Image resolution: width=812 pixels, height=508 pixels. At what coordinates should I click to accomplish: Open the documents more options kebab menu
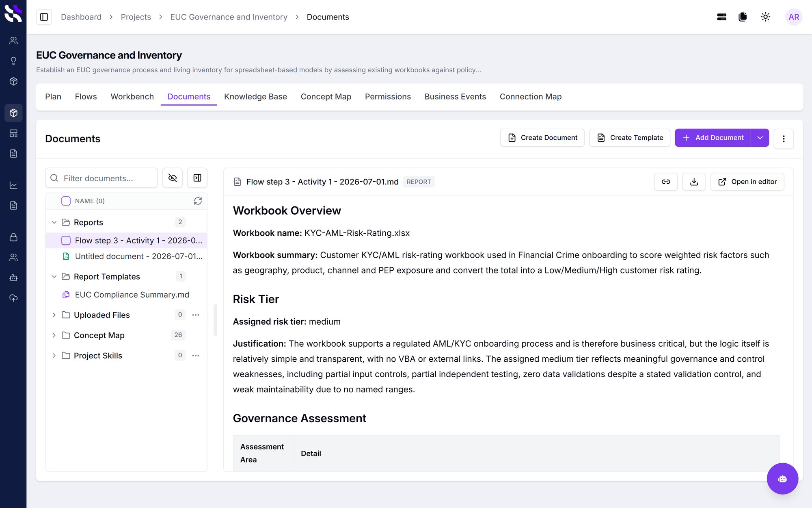(x=784, y=139)
